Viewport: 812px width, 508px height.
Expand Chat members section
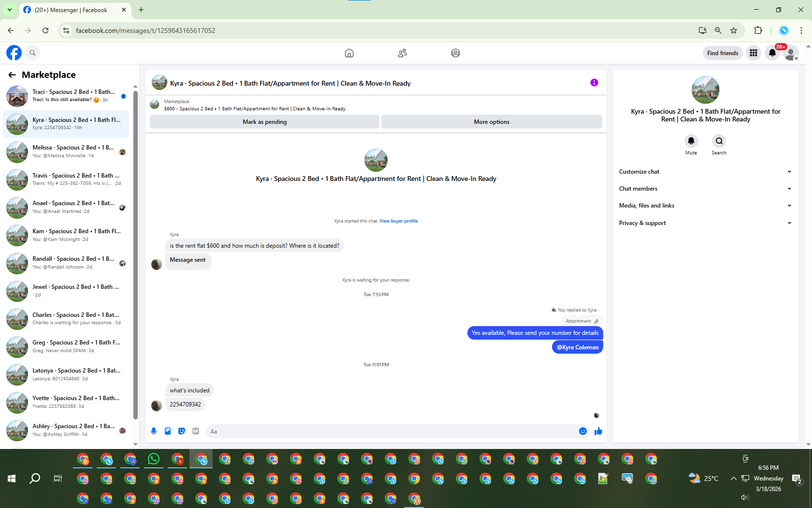[x=705, y=189]
